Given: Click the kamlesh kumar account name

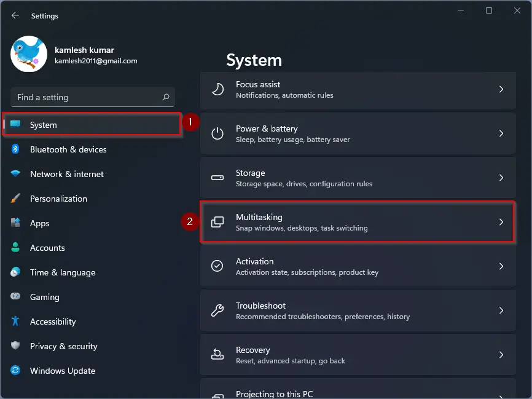Looking at the screenshot, I should coord(85,50).
